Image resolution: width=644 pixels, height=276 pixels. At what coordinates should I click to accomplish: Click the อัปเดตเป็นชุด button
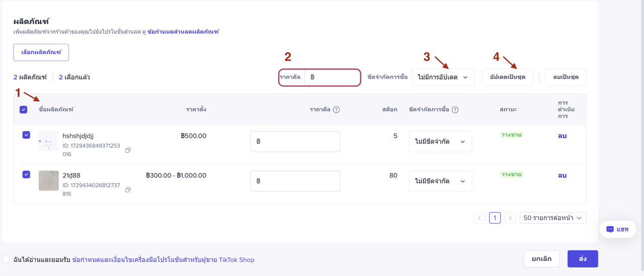pos(507,77)
